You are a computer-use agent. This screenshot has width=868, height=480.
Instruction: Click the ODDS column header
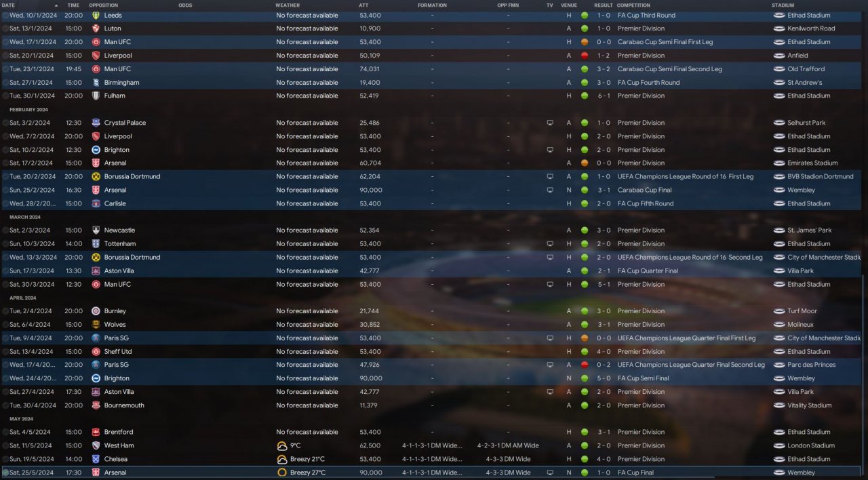click(x=185, y=5)
